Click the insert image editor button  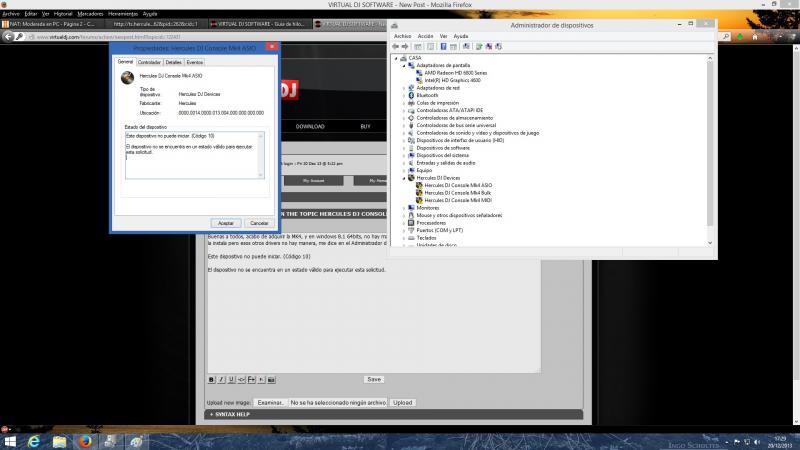[x=271, y=380]
